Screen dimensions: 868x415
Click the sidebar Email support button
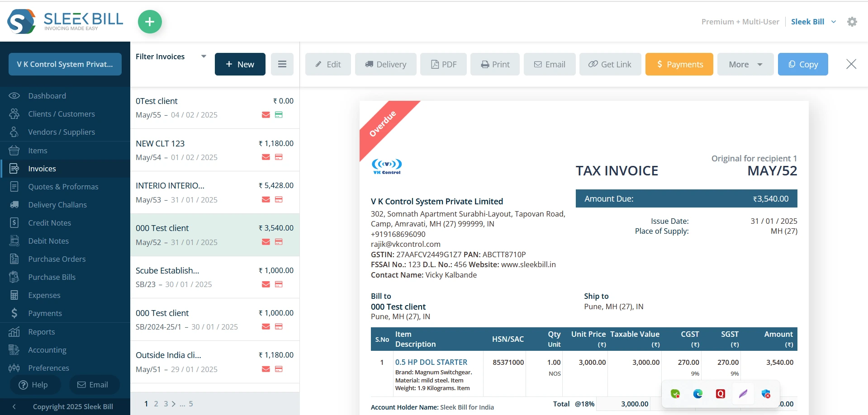click(94, 385)
